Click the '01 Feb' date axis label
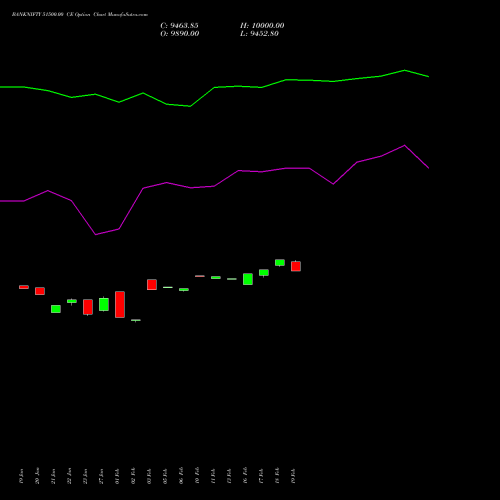The height and width of the screenshot is (500, 500). click(x=118, y=476)
